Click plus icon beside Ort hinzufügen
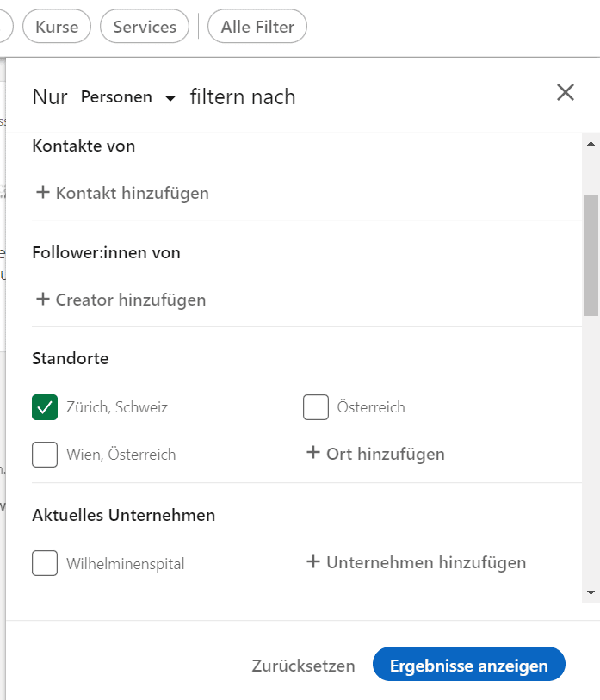Viewport: 600px width, 700px height. point(313,453)
